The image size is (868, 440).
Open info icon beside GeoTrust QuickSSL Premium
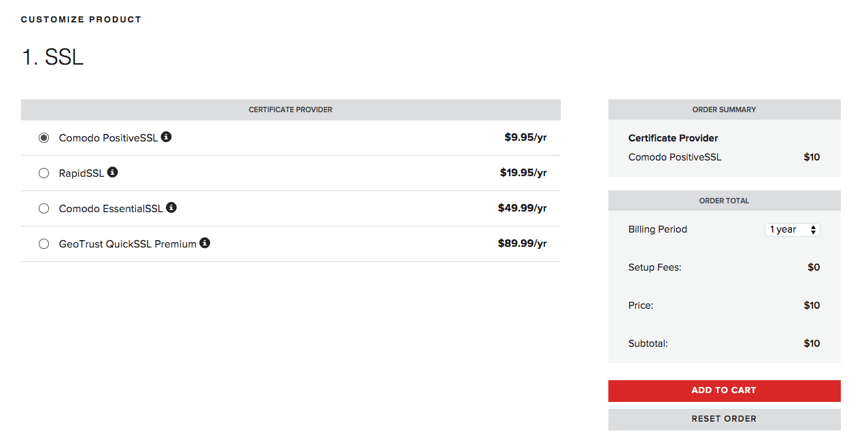coord(205,243)
